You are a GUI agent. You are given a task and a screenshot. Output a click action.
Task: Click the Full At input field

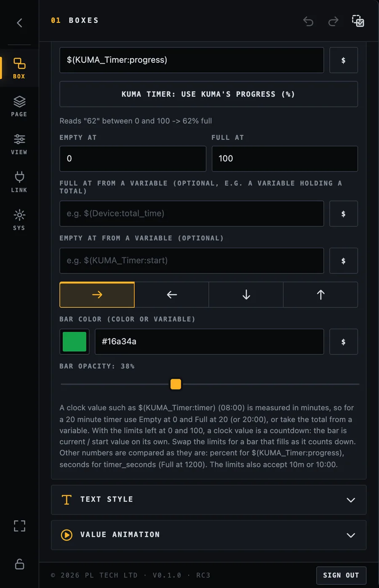point(285,159)
